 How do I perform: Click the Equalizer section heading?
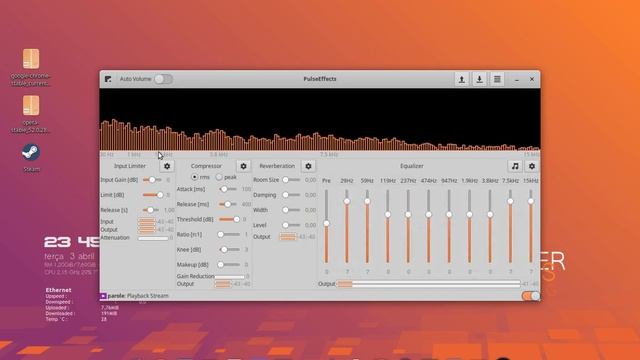[411, 166]
